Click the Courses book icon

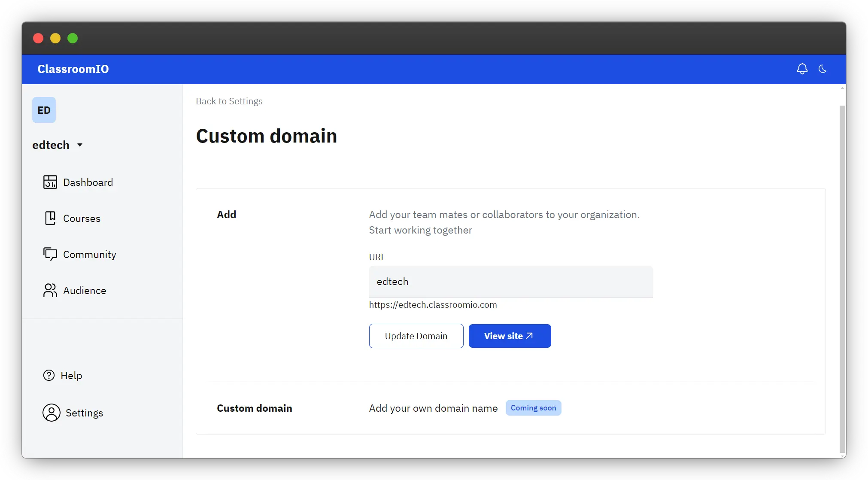click(50, 218)
